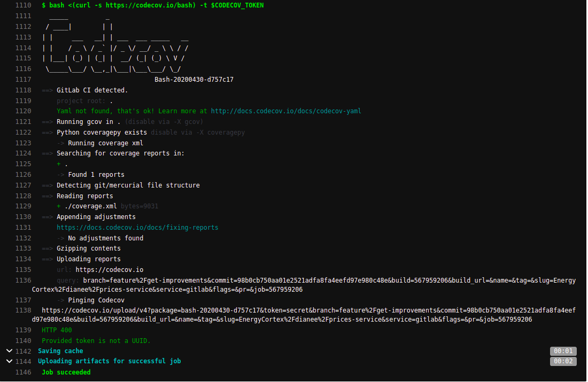Click the Saving cache section header
This screenshot has height=382, width=588.
(60, 351)
